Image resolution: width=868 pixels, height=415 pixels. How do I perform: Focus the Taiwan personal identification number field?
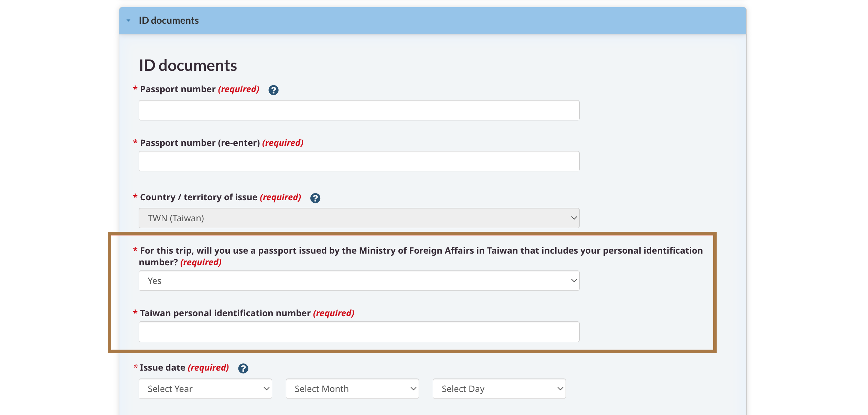point(359,332)
